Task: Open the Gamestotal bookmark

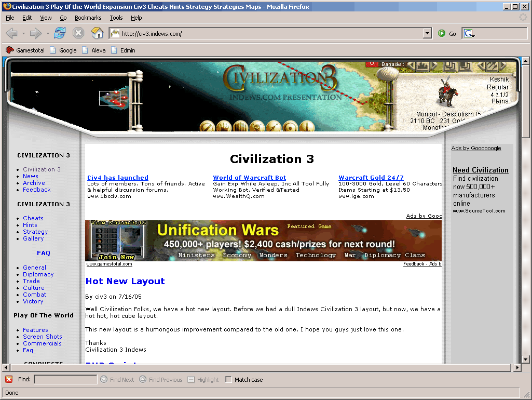Action: point(25,50)
